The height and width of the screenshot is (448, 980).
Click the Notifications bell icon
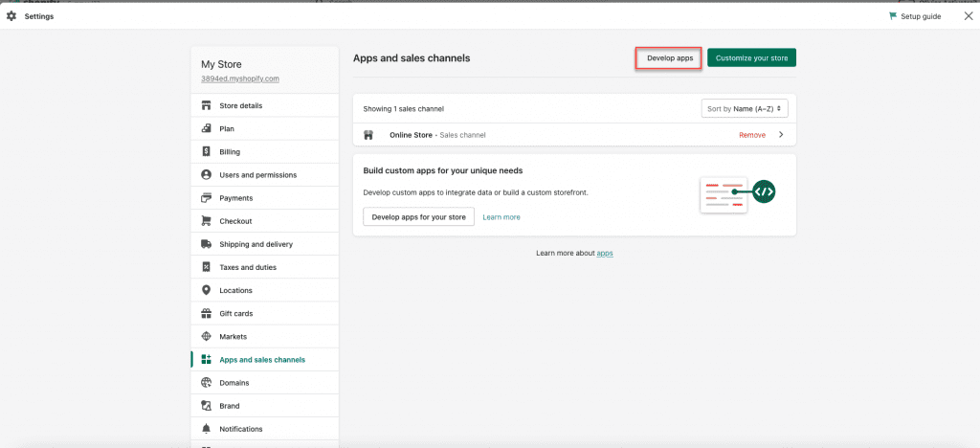207,429
